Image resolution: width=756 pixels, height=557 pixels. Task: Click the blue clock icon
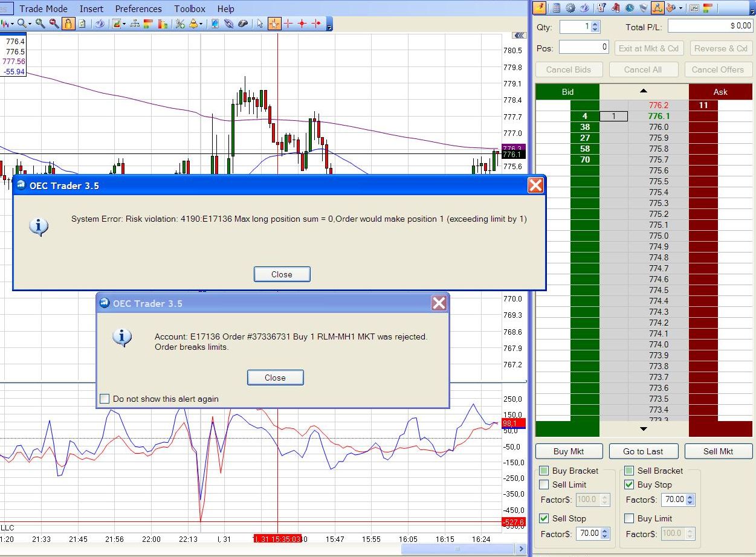(x=630, y=8)
